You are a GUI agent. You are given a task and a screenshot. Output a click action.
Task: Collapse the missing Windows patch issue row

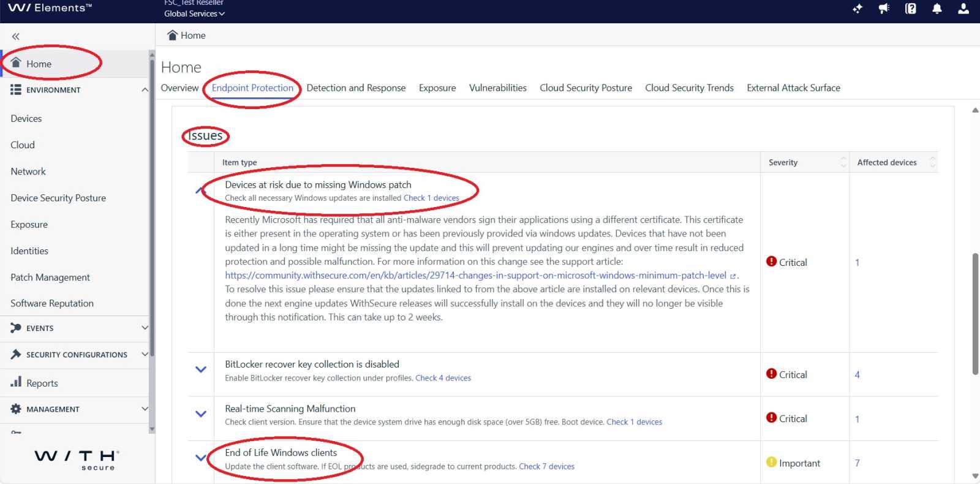[200, 191]
